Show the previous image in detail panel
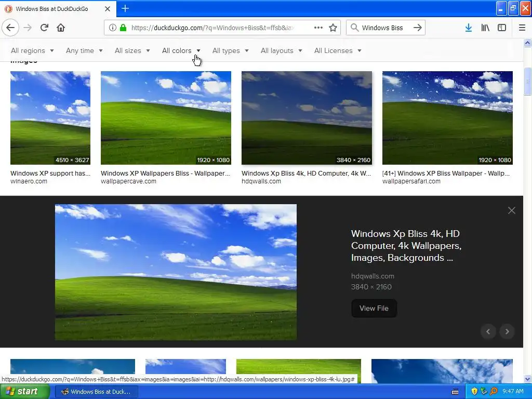The height and width of the screenshot is (399, 532). pyautogui.click(x=488, y=331)
